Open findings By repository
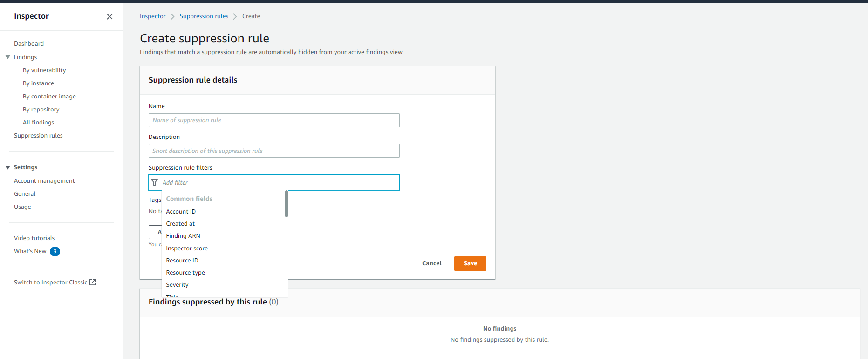The width and height of the screenshot is (868, 359). (x=41, y=109)
